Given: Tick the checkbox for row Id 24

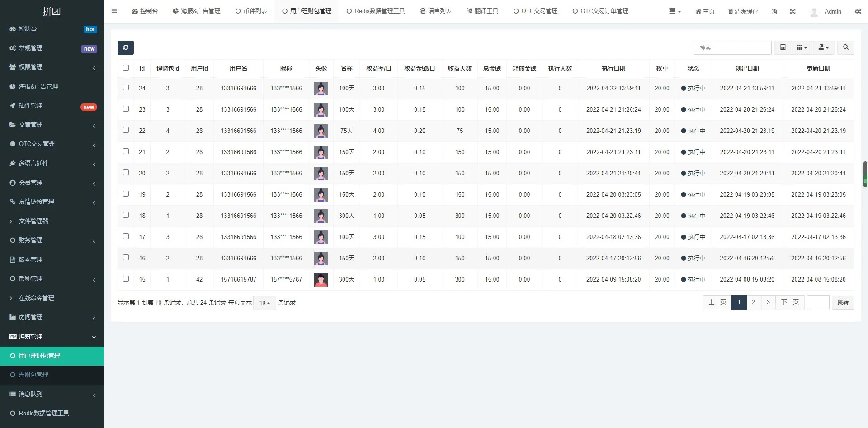Looking at the screenshot, I should click(x=126, y=88).
